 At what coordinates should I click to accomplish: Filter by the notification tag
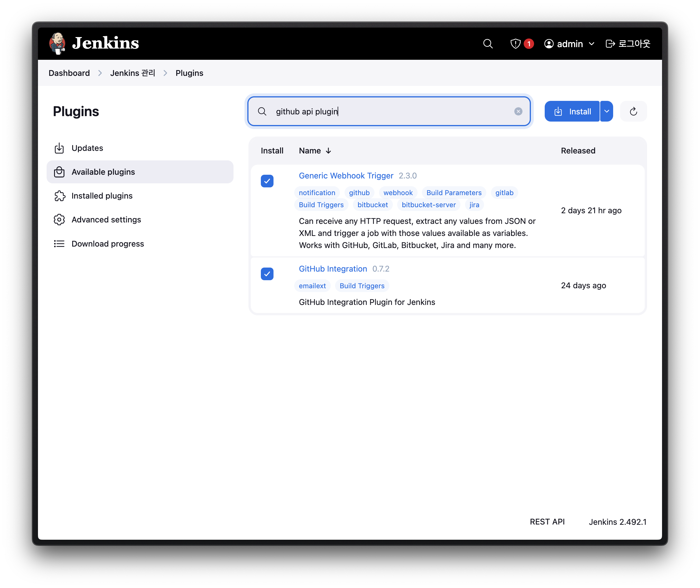point(317,193)
